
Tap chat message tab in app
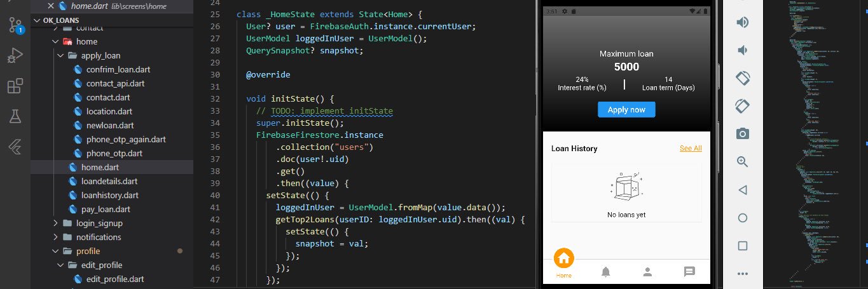(689, 272)
